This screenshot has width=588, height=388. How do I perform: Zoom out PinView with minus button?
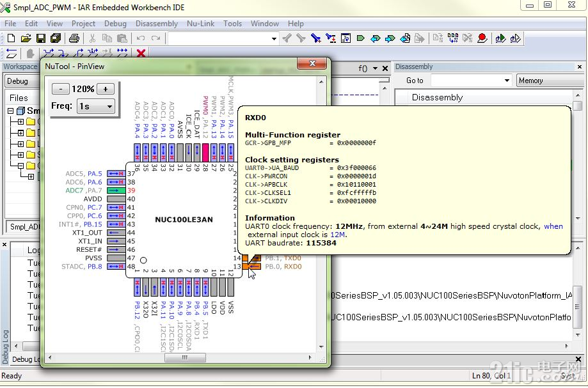60,89
